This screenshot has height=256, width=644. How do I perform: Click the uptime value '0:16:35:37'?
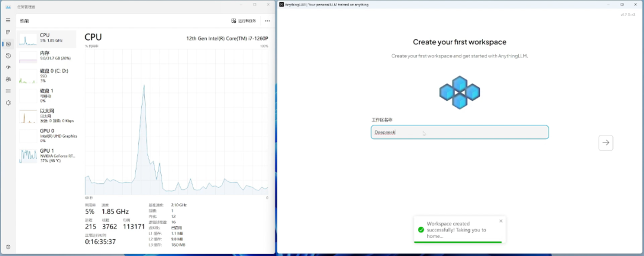tap(100, 242)
